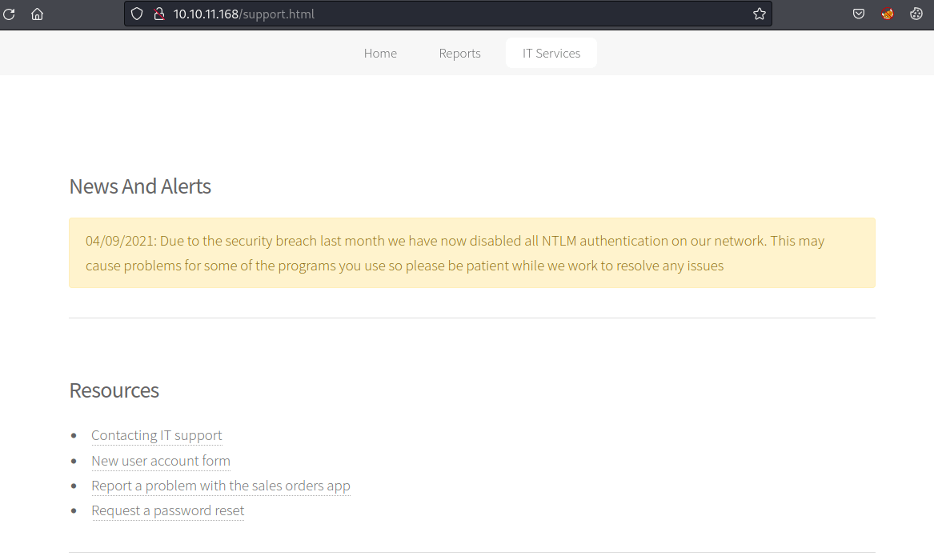The height and width of the screenshot is (560, 934).
Task: Bookmark this page with the star
Action: tap(759, 14)
